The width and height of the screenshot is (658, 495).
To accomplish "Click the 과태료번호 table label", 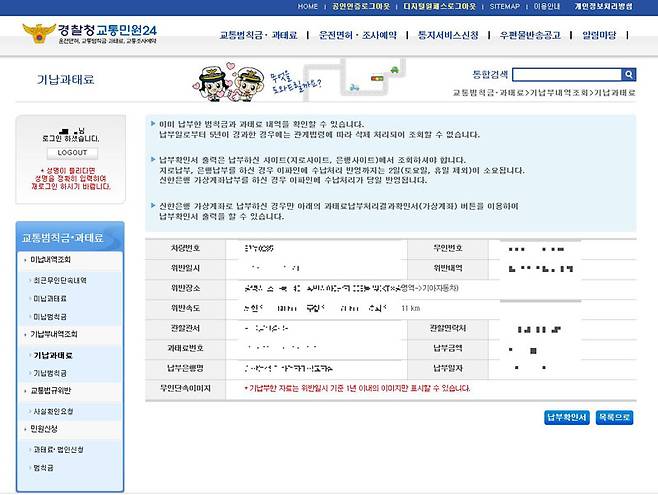I will (x=185, y=348).
